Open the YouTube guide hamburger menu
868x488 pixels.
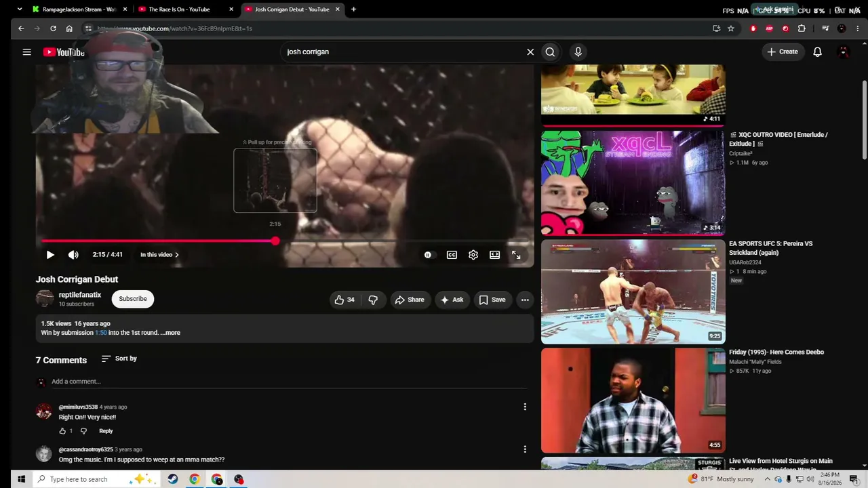(x=26, y=52)
